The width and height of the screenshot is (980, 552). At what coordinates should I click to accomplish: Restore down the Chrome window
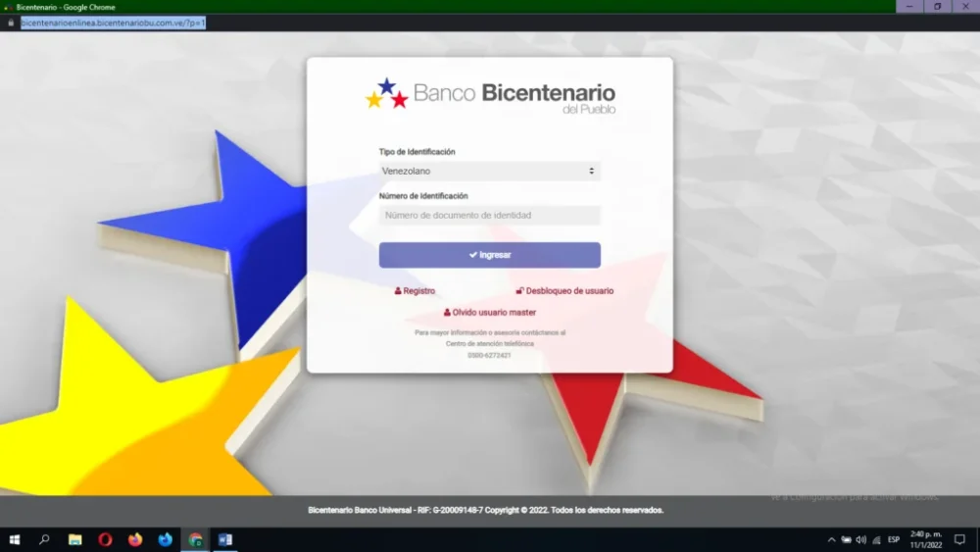pyautogui.click(x=938, y=6)
